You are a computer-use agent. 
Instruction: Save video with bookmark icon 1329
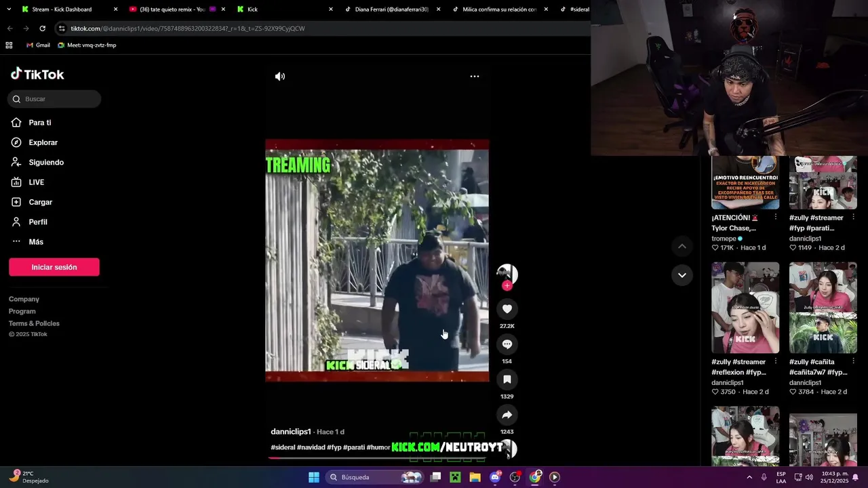click(x=507, y=380)
